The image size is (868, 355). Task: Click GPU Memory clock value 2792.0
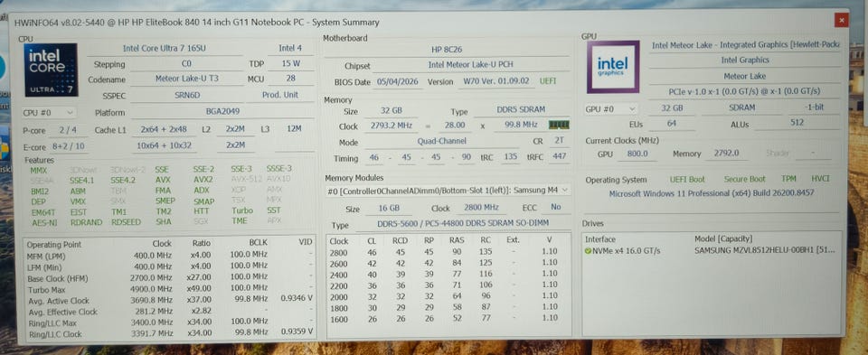click(728, 154)
